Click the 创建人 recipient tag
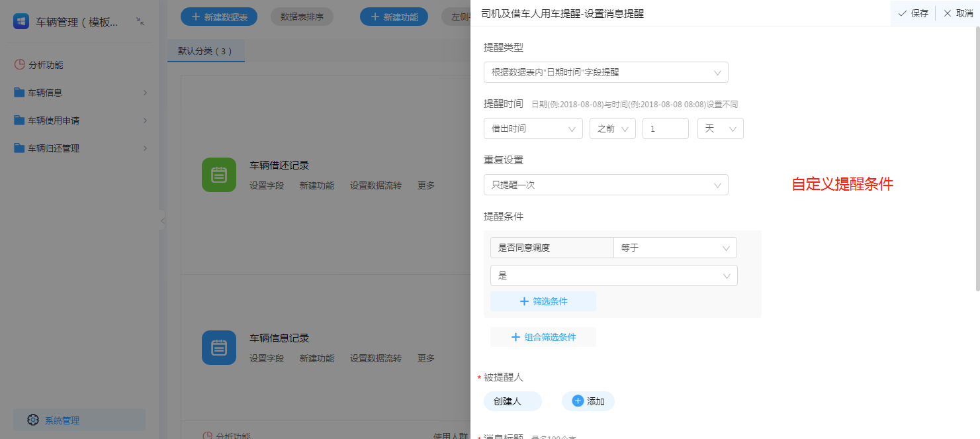The image size is (980, 439). (x=513, y=401)
